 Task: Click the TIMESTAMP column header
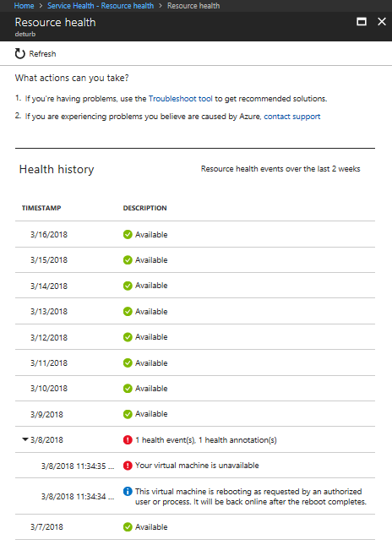[41, 208]
